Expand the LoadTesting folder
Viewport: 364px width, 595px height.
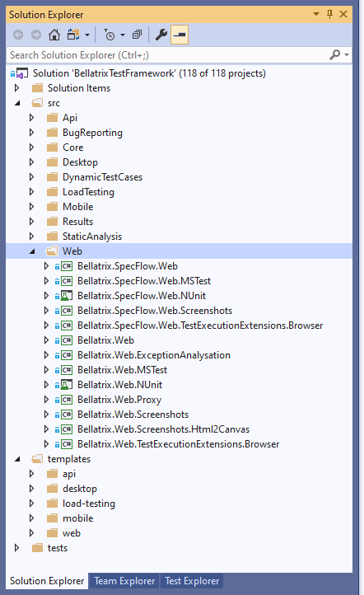(31, 192)
